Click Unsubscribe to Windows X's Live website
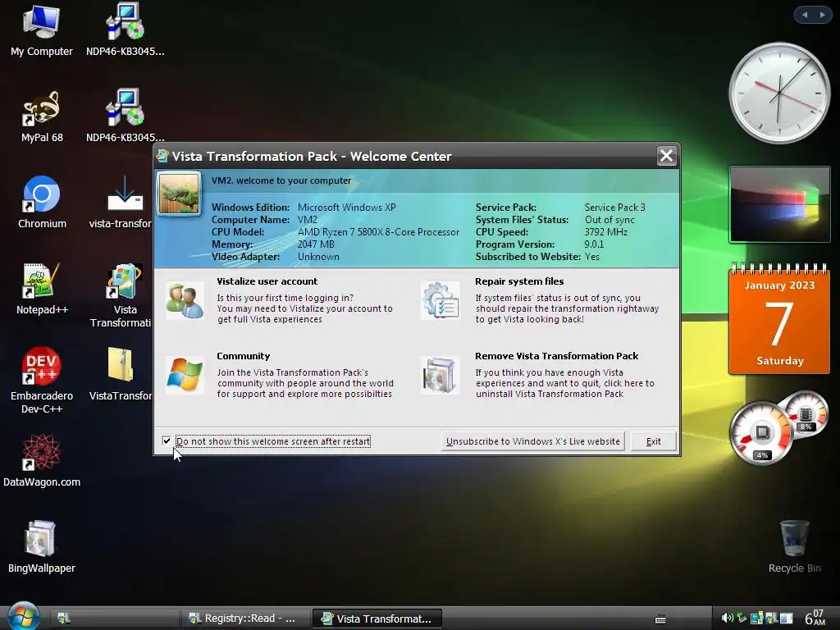The width and height of the screenshot is (840, 630). (x=533, y=441)
